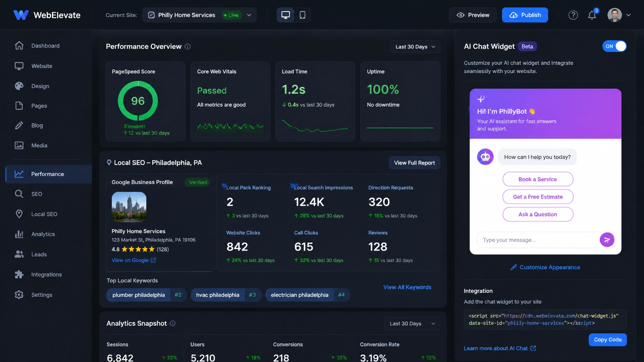Click the Local SEO pin icon in sidebar
This screenshot has width=644, height=362.
tap(19, 214)
